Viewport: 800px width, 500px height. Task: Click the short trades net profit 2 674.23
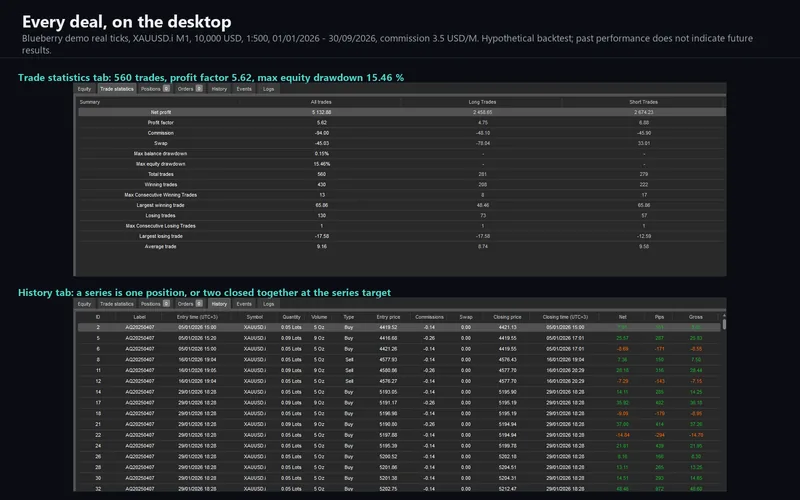644,112
